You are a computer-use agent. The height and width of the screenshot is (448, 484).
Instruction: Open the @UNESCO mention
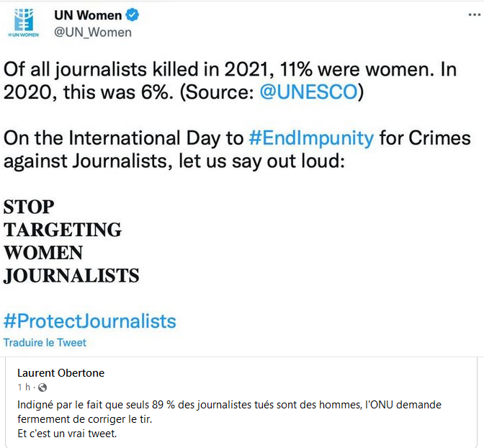308,92
